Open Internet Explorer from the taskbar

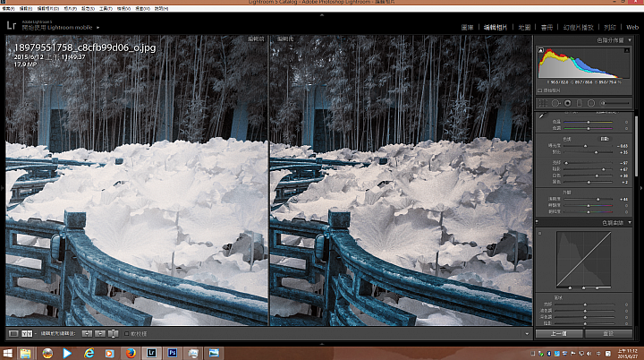coord(89,353)
